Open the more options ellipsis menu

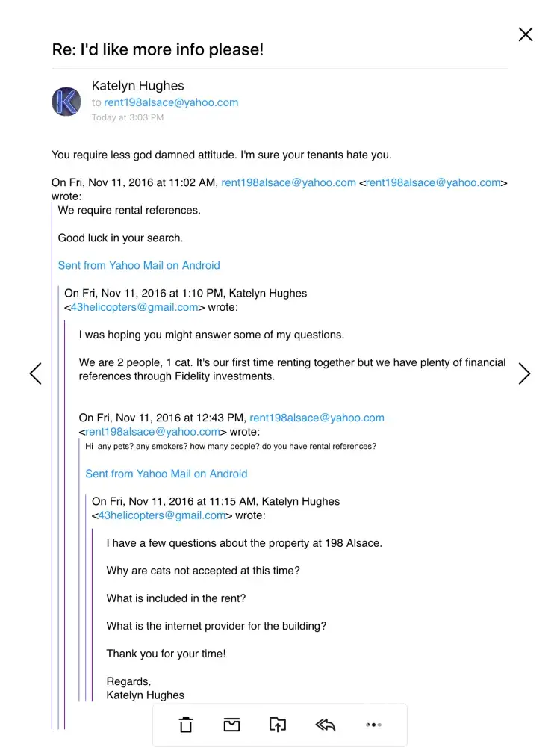[x=373, y=725]
